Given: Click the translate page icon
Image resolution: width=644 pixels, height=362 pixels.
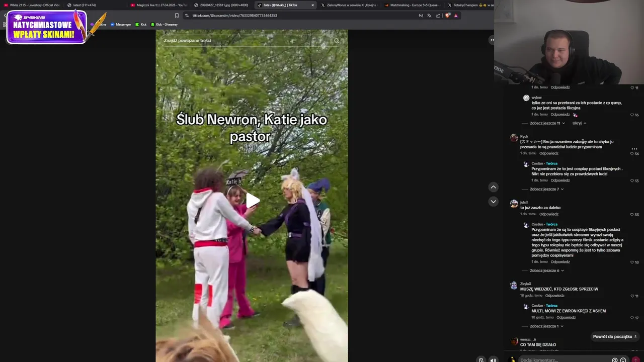Looking at the screenshot, I should (x=429, y=16).
